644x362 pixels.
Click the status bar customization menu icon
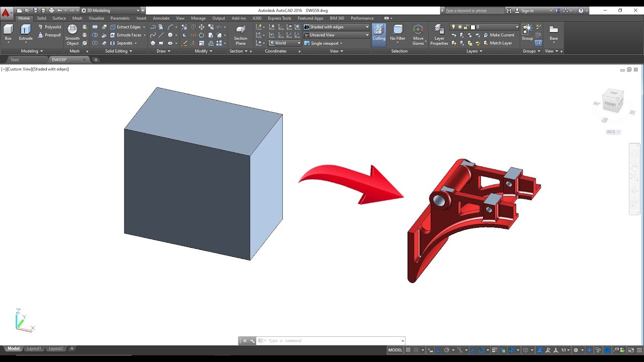[638, 350]
